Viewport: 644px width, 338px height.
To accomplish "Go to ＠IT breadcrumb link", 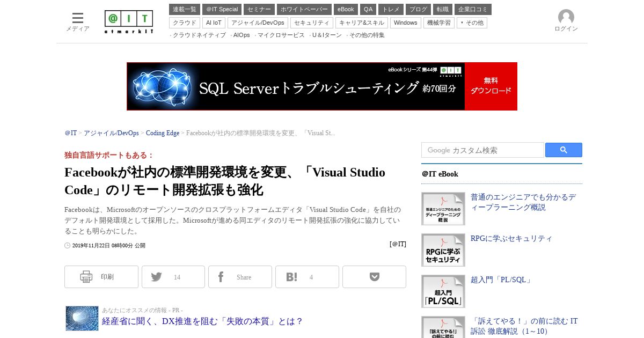I will point(71,133).
